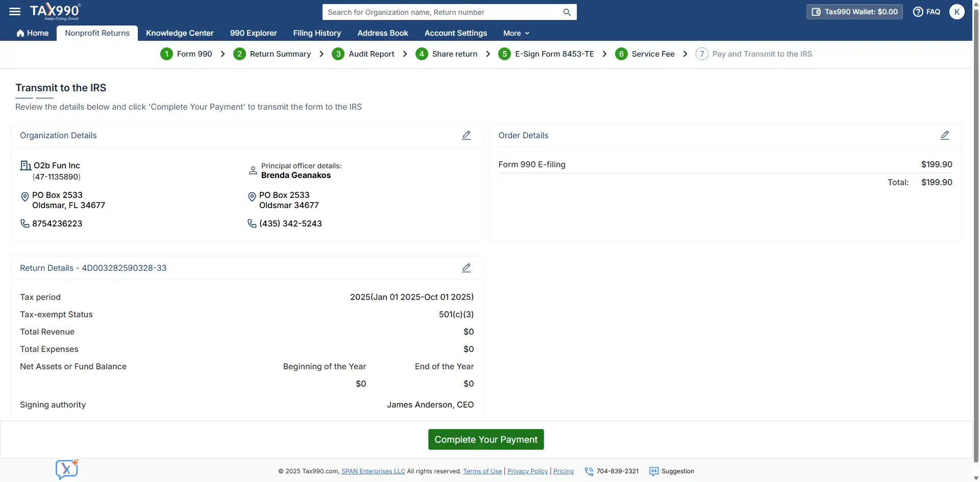Switch to Filing History tab
This screenshot has height=482, width=980.
pos(317,33)
